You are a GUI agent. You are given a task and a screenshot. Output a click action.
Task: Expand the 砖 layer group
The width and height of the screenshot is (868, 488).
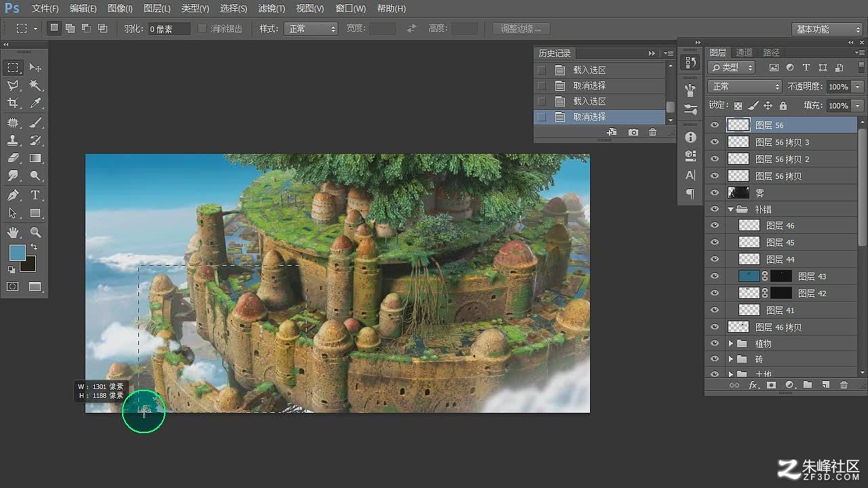pos(730,359)
